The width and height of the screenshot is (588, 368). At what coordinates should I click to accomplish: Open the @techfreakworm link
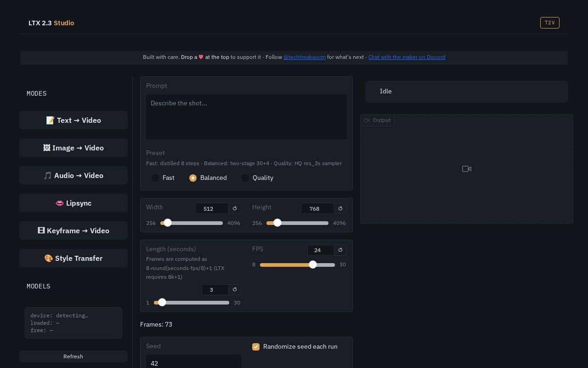click(x=305, y=57)
